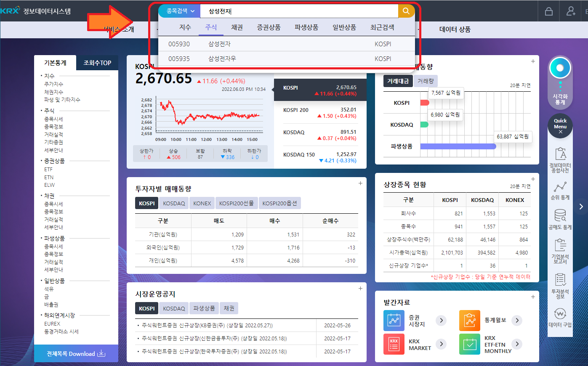Choose search result 005935 삼성전자우
The height and width of the screenshot is (366, 588).
[x=287, y=58]
